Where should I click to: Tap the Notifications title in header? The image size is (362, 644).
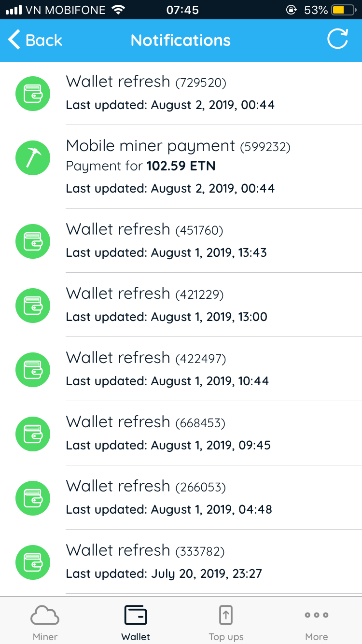(x=181, y=40)
